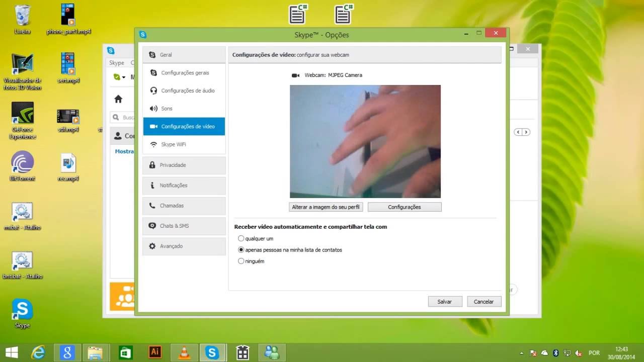The height and width of the screenshot is (362, 644).
Task: Open the status dropdown in Skype main window
Action: 119,77
